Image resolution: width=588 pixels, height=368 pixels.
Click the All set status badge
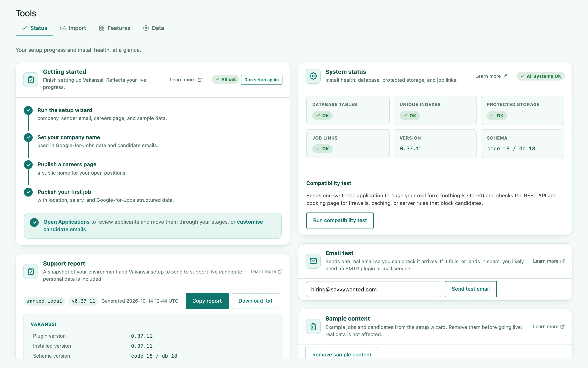pyautogui.click(x=225, y=80)
